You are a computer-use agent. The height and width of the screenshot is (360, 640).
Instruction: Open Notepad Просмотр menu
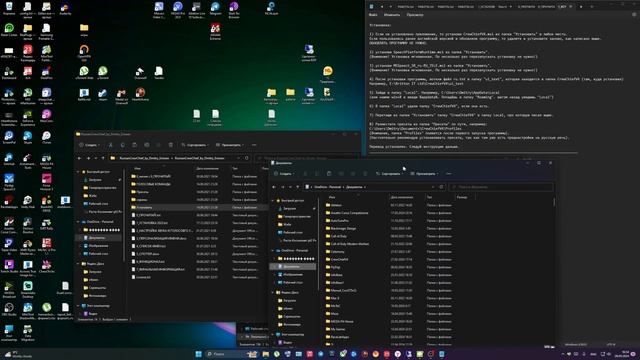(x=415, y=15)
